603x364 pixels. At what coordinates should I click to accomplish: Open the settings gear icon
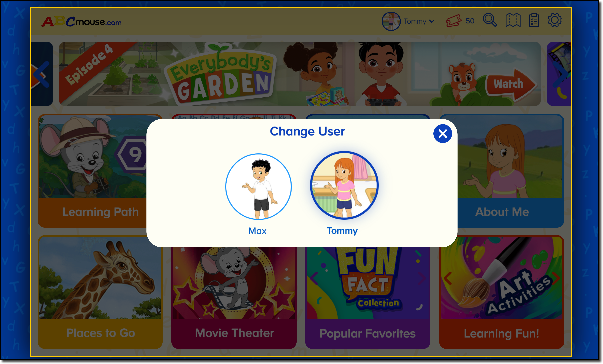[554, 20]
